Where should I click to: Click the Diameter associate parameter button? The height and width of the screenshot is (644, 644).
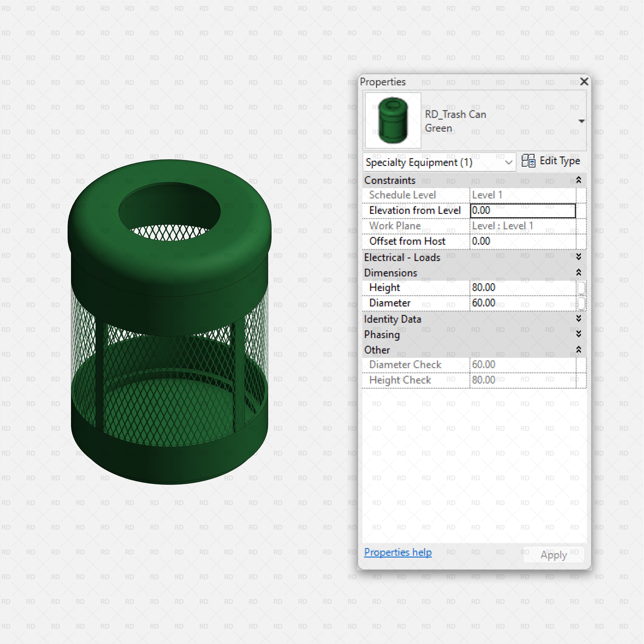click(581, 303)
